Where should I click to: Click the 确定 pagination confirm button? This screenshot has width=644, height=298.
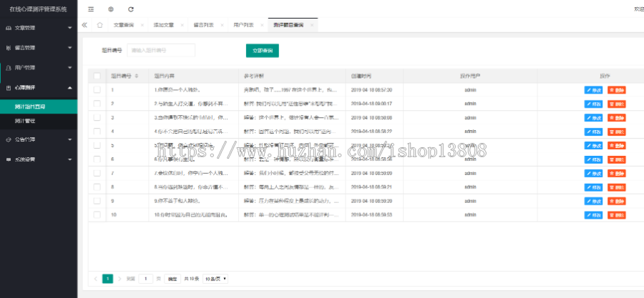pyautogui.click(x=172, y=279)
